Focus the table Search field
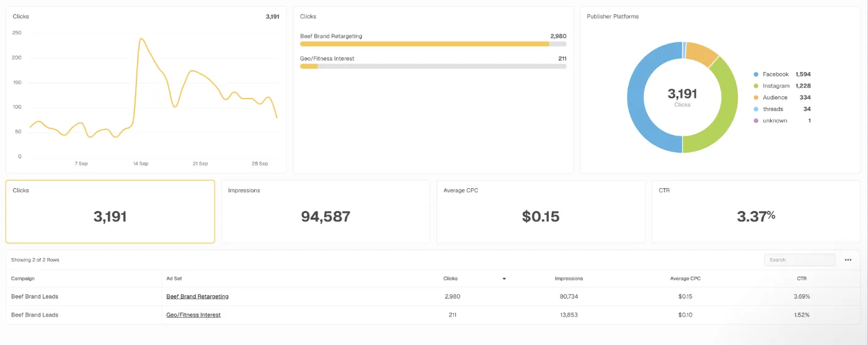The width and height of the screenshot is (868, 345). (x=799, y=260)
